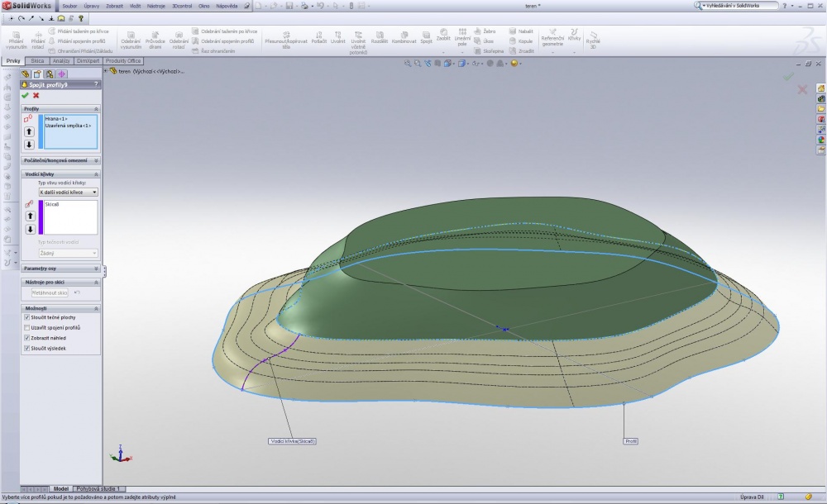Click the Save icon in the top toolbar
Image resolution: width=827 pixels, height=504 pixels.
tap(289, 6)
